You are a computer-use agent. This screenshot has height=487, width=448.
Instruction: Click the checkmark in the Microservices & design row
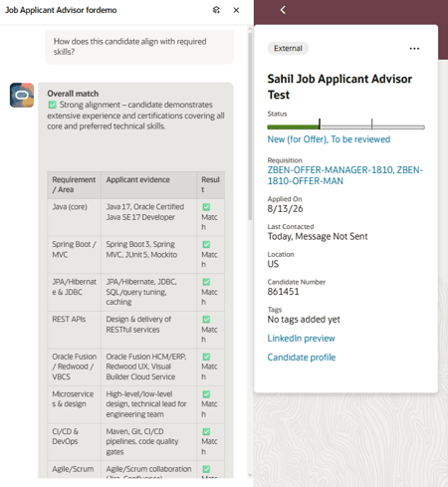(x=206, y=394)
